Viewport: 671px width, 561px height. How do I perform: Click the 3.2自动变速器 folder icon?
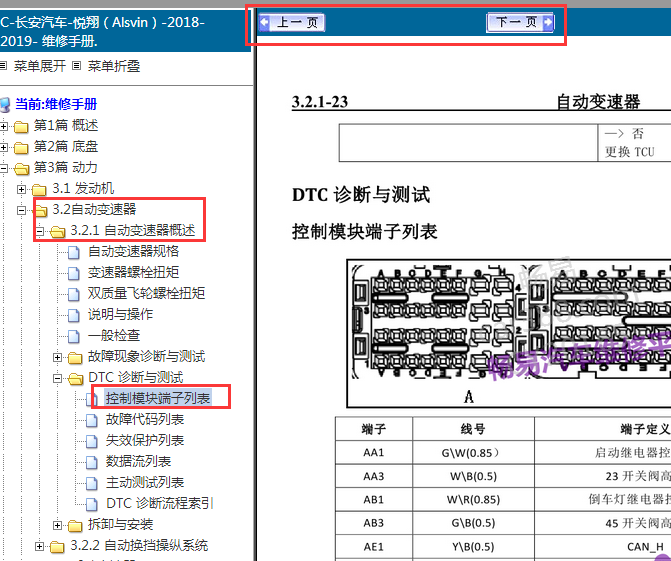pyautogui.click(x=40, y=211)
